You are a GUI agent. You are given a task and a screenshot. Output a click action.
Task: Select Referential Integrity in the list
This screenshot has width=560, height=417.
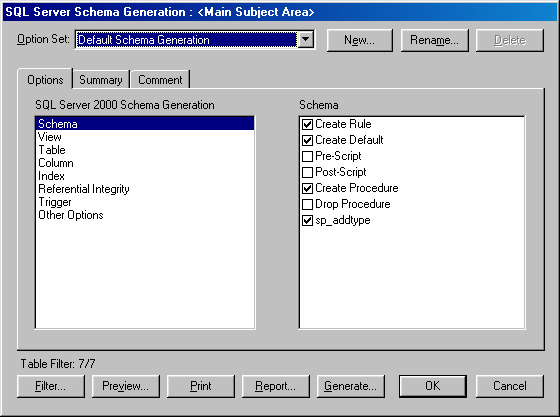coord(145,189)
